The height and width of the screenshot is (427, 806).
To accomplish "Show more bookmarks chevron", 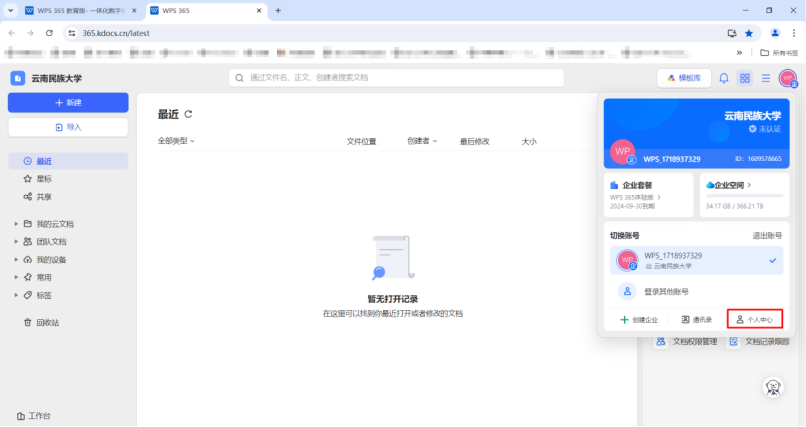I will pyautogui.click(x=739, y=52).
